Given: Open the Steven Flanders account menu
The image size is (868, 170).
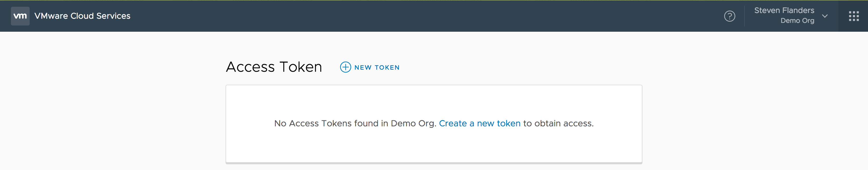Looking at the screenshot, I should (784, 10).
